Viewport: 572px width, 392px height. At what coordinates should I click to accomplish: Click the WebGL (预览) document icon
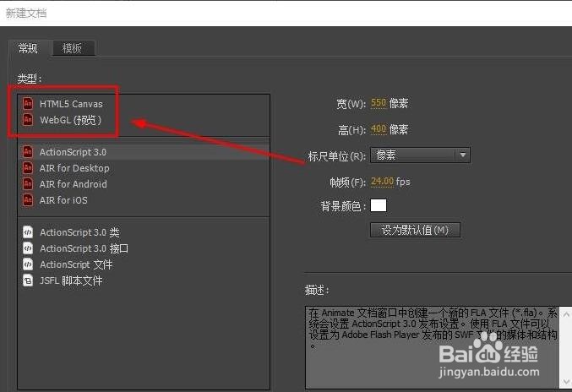click(28, 120)
